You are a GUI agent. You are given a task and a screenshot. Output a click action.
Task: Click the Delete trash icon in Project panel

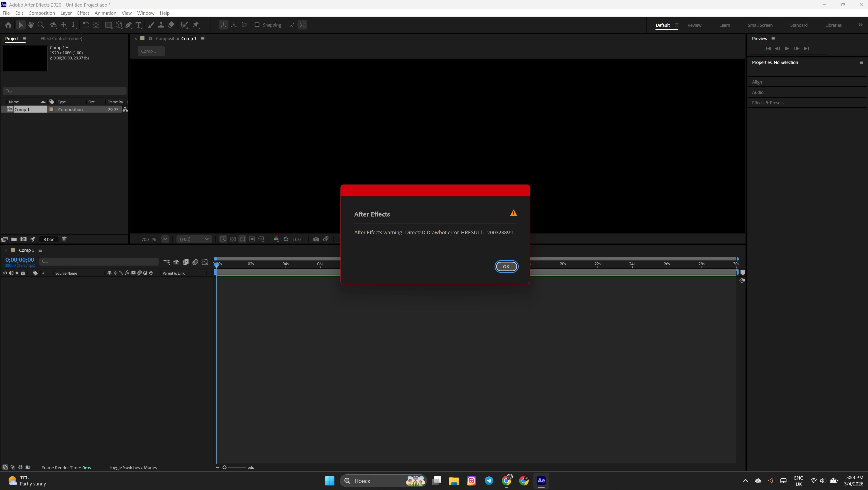pos(64,239)
